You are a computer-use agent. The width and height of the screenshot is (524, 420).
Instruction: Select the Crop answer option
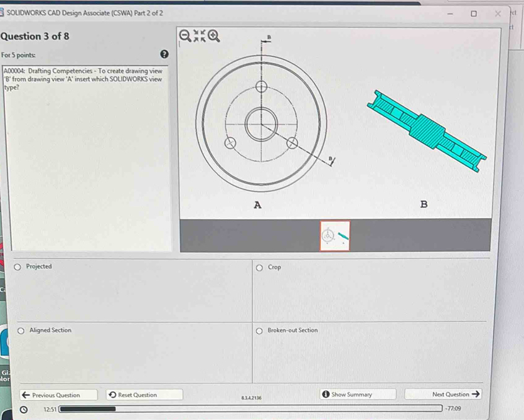click(259, 268)
